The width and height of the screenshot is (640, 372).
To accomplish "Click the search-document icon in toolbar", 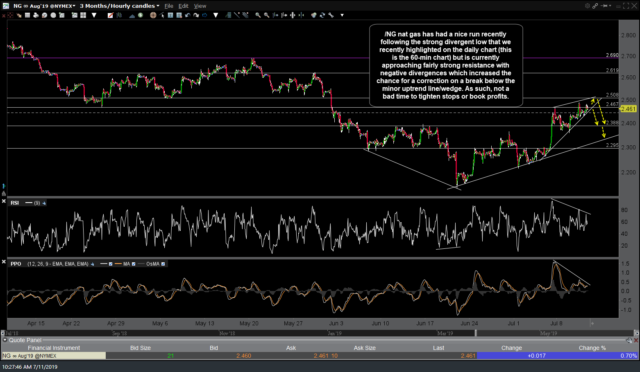I will coord(44,15).
